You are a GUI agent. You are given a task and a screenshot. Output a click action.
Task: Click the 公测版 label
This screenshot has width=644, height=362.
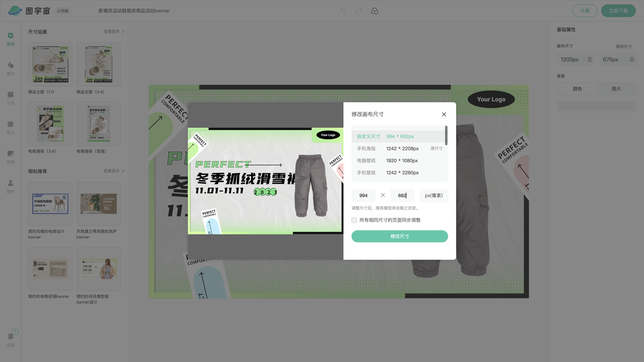pyautogui.click(x=63, y=11)
